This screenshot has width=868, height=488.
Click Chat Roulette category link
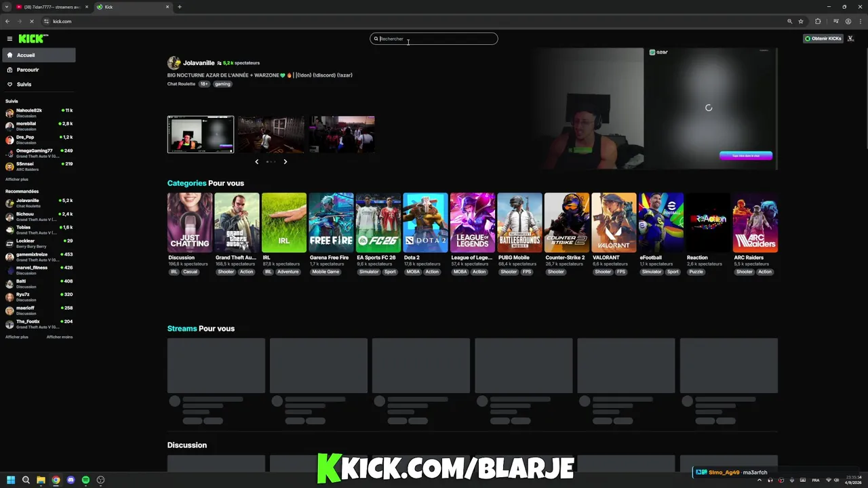pyautogui.click(x=181, y=84)
